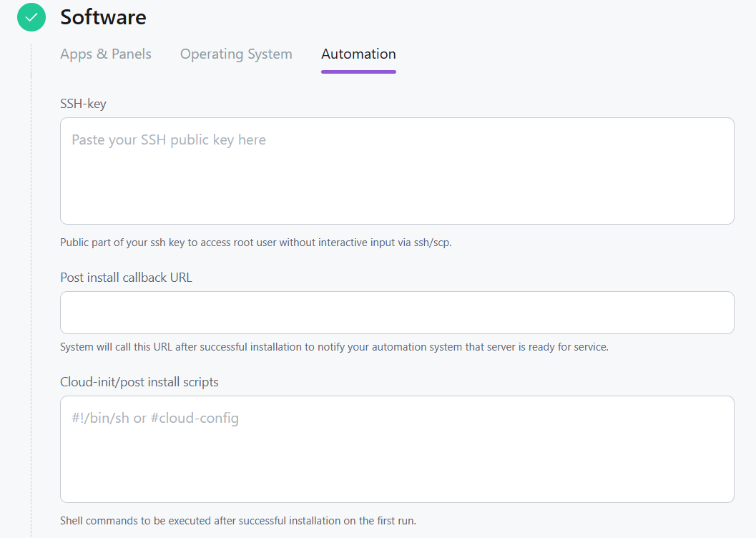Click the 'Paste your SSH public key here' placeholder
The height and width of the screenshot is (538, 756).
click(x=169, y=140)
